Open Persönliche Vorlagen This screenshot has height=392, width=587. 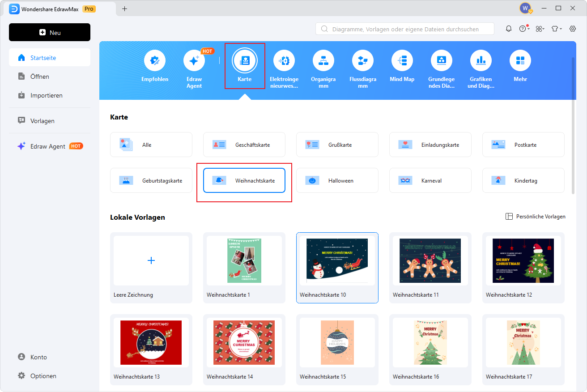[535, 216]
